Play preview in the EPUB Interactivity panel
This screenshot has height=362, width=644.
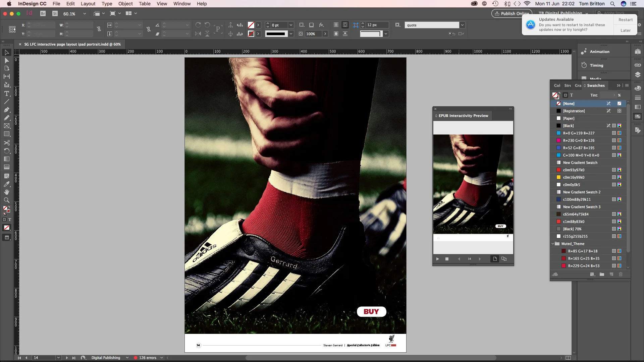(x=437, y=259)
